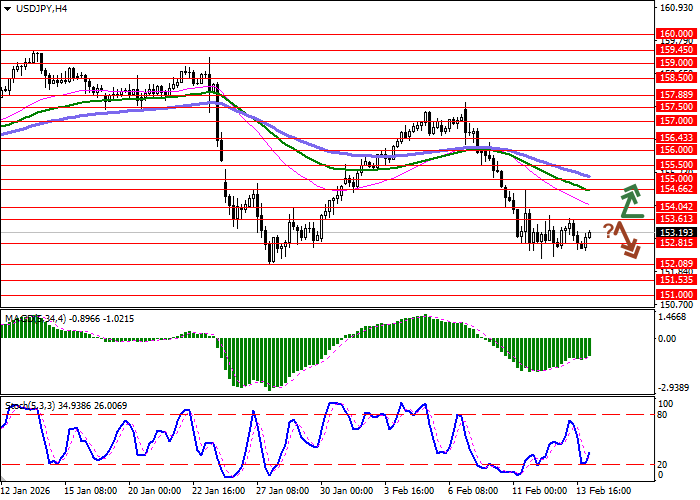Click the triangle beside USDJPY,H4 title
Viewport: 700px width, 500px height.
tap(8, 9)
